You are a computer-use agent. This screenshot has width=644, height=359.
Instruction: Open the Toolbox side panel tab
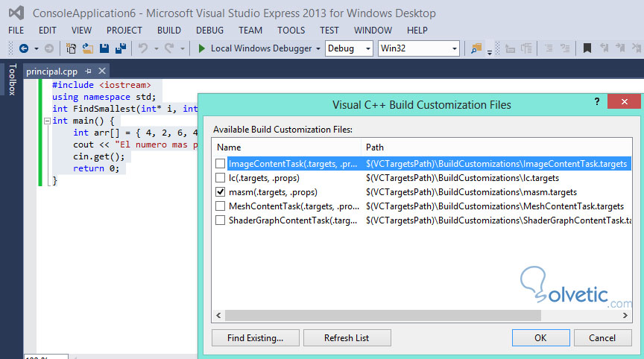(x=13, y=79)
